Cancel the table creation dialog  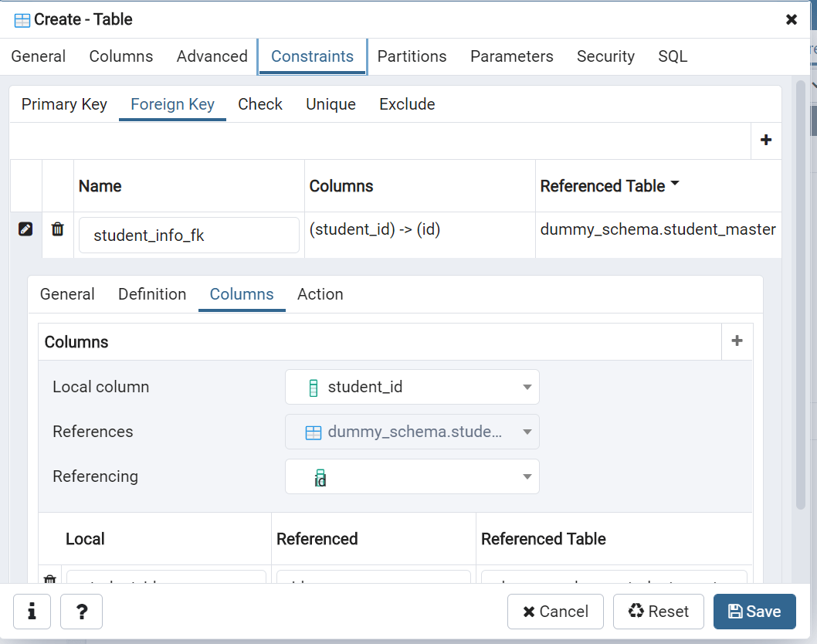pyautogui.click(x=555, y=612)
